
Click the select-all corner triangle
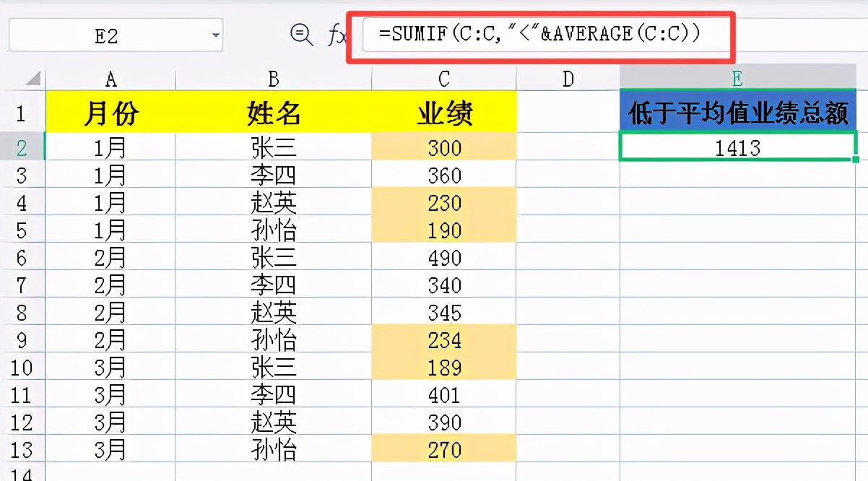pos(32,78)
